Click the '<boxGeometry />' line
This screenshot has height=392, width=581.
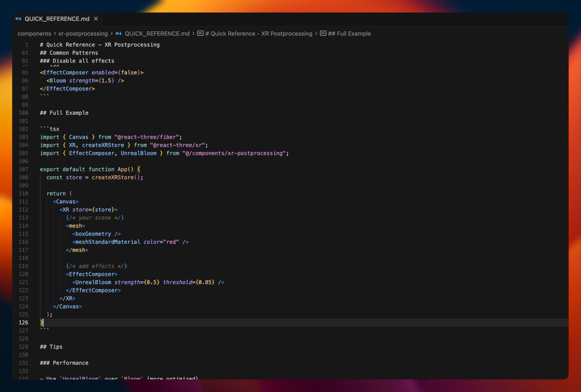(97, 234)
